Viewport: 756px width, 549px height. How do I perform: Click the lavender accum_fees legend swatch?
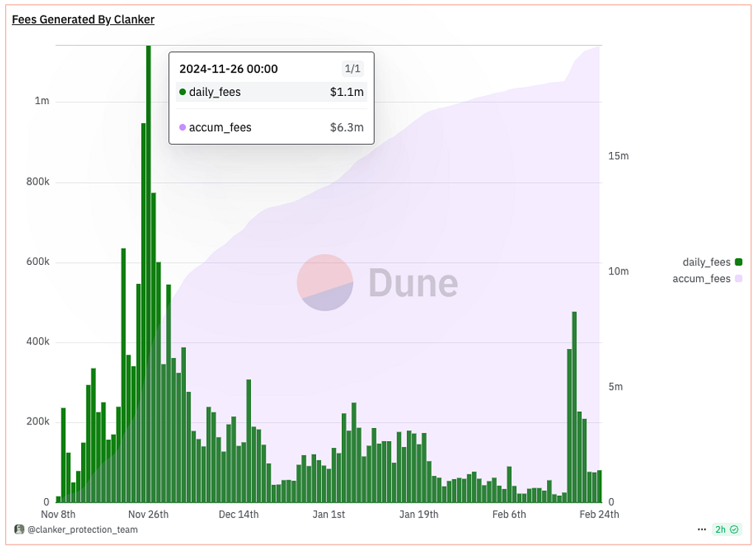[738, 279]
